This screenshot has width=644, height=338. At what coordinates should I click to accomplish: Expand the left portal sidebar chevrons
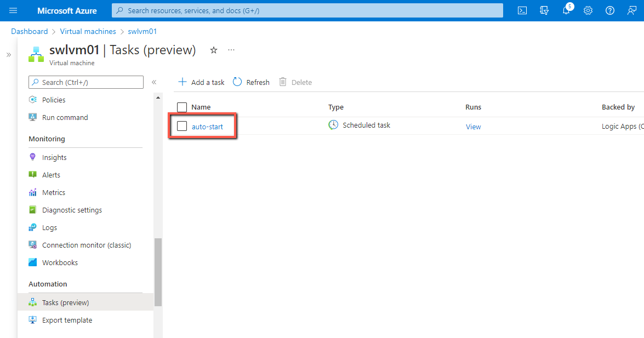(9, 55)
